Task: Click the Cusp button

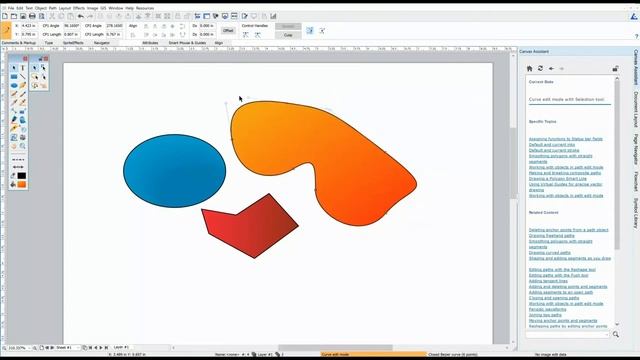Action: (x=288, y=35)
